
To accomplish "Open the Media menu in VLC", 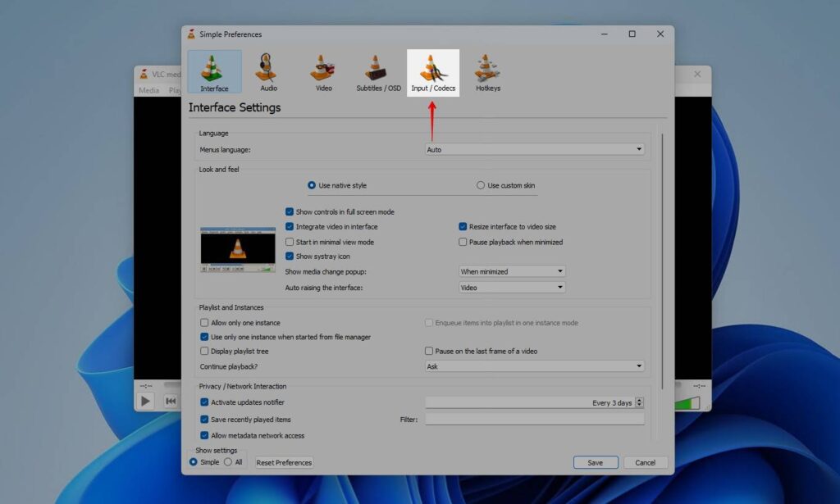I will (x=148, y=90).
